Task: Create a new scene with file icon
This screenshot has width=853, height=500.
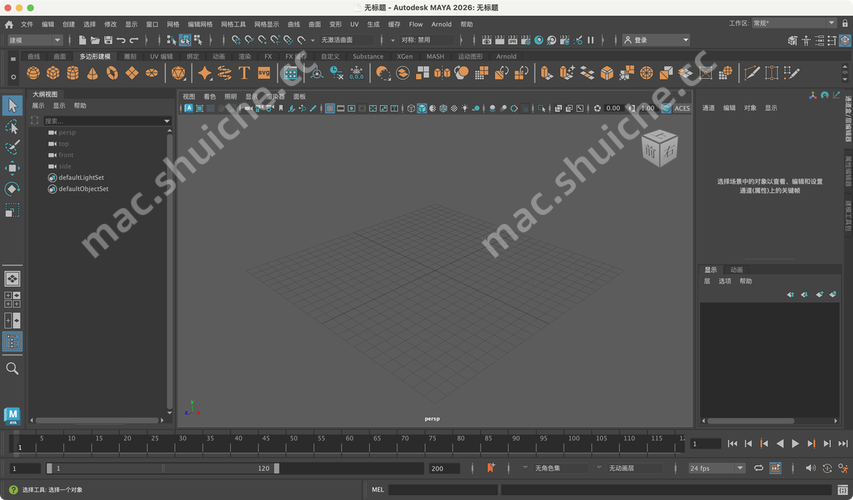Action: click(82, 40)
